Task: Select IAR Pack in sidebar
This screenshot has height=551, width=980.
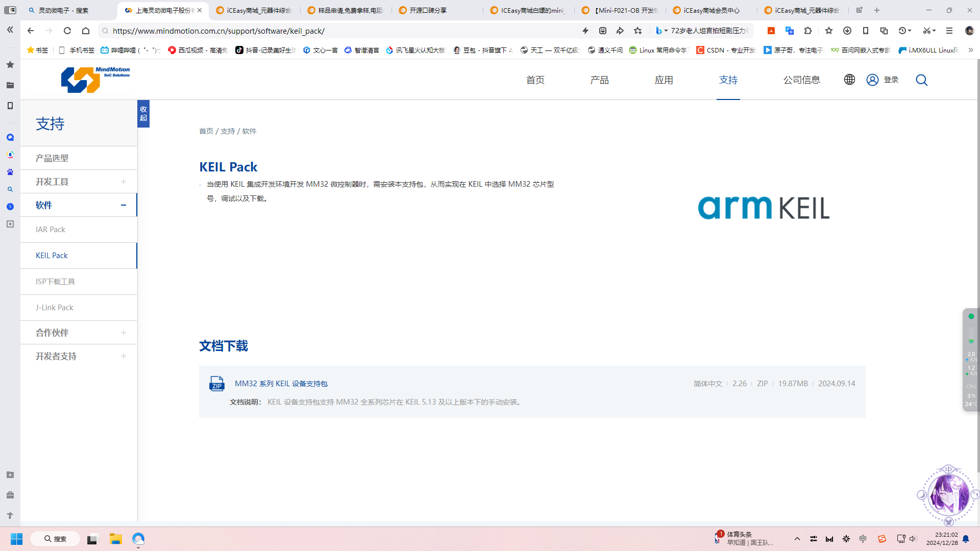Action: coord(51,230)
